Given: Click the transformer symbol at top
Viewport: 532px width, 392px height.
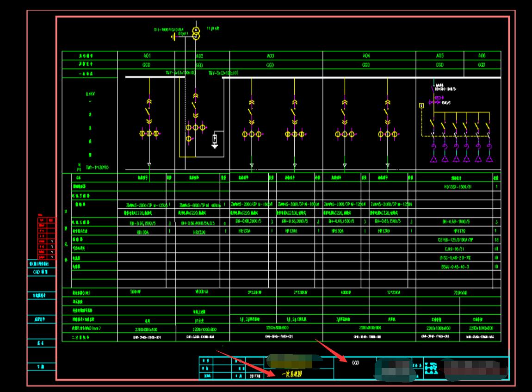Looking at the screenshot, I should 196,33.
